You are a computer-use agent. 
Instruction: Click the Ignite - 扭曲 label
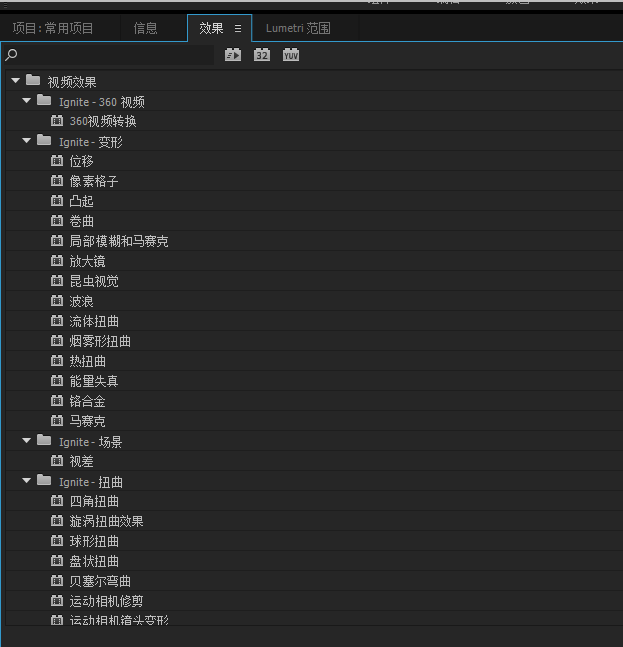[x=91, y=482]
